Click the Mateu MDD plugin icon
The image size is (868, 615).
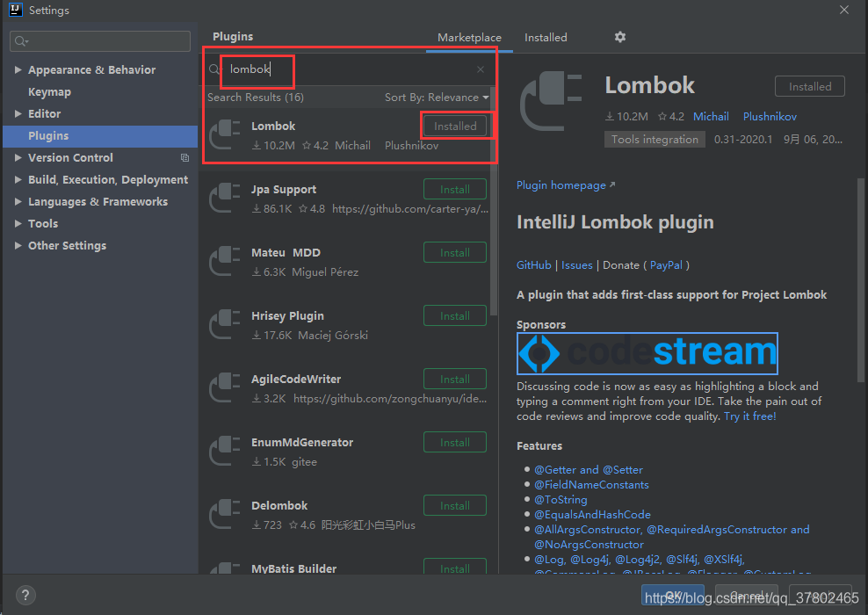pos(225,261)
